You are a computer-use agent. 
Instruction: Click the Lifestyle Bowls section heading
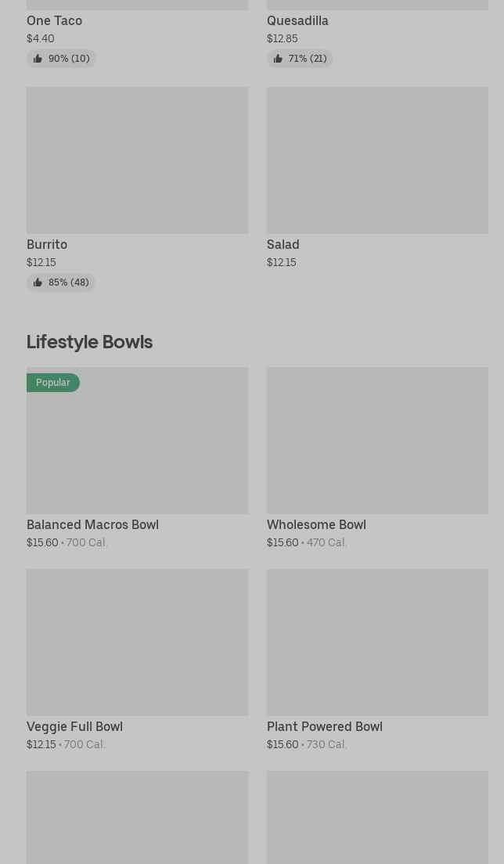click(89, 342)
